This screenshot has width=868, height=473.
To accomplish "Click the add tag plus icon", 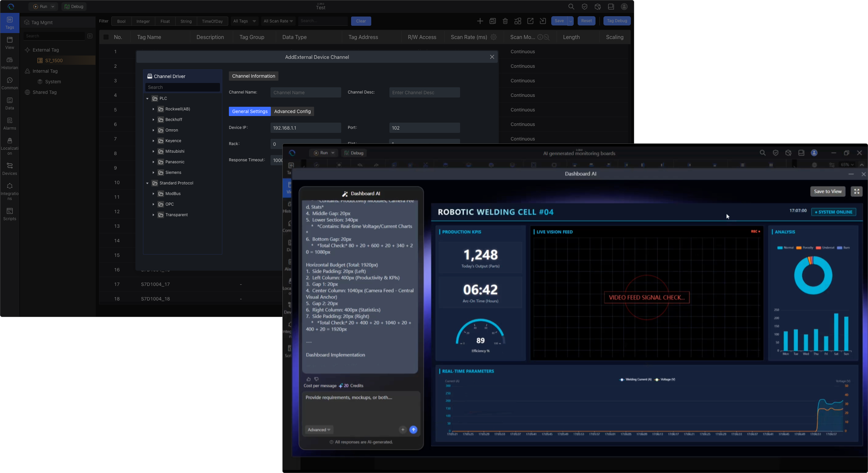I will pos(480,21).
